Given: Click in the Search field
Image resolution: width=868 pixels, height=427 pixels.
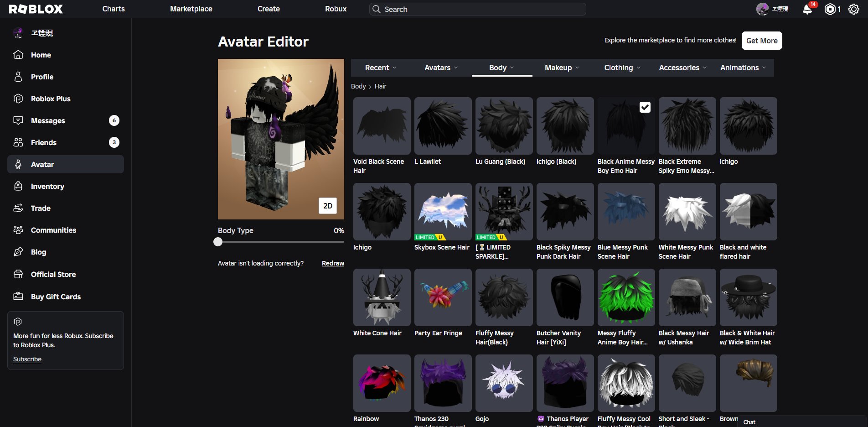Looking at the screenshot, I should [x=478, y=9].
